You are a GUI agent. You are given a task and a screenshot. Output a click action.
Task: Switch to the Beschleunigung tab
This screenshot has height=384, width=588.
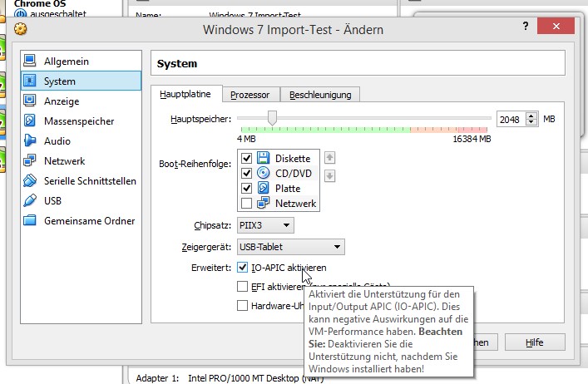(320, 95)
